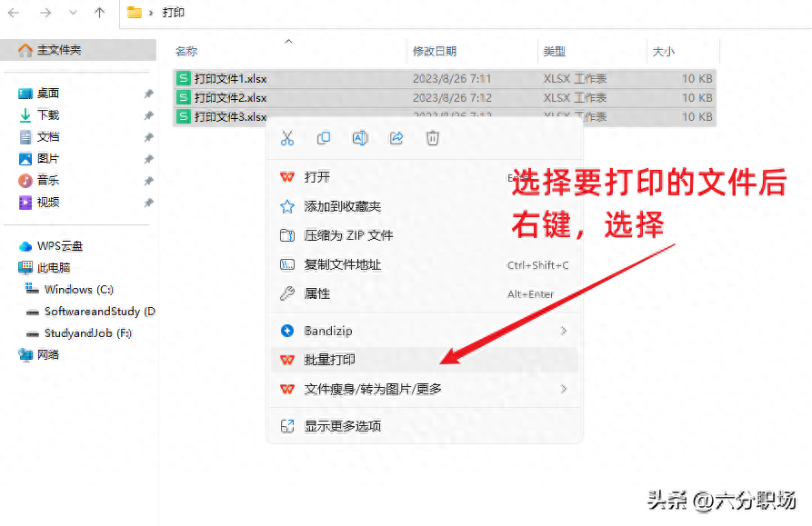Open 主文件夹 in the sidebar
Viewport: 812px width, 526px height.
(78, 50)
